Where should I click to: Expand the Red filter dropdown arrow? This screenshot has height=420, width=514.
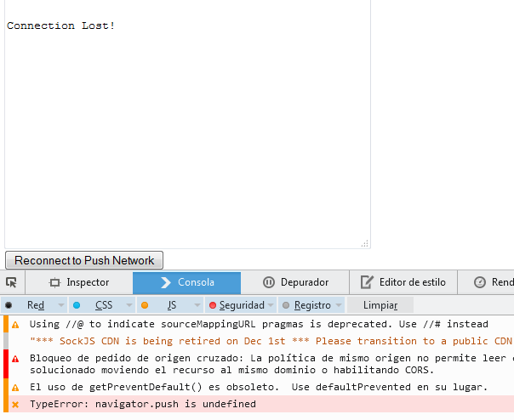coord(61,305)
